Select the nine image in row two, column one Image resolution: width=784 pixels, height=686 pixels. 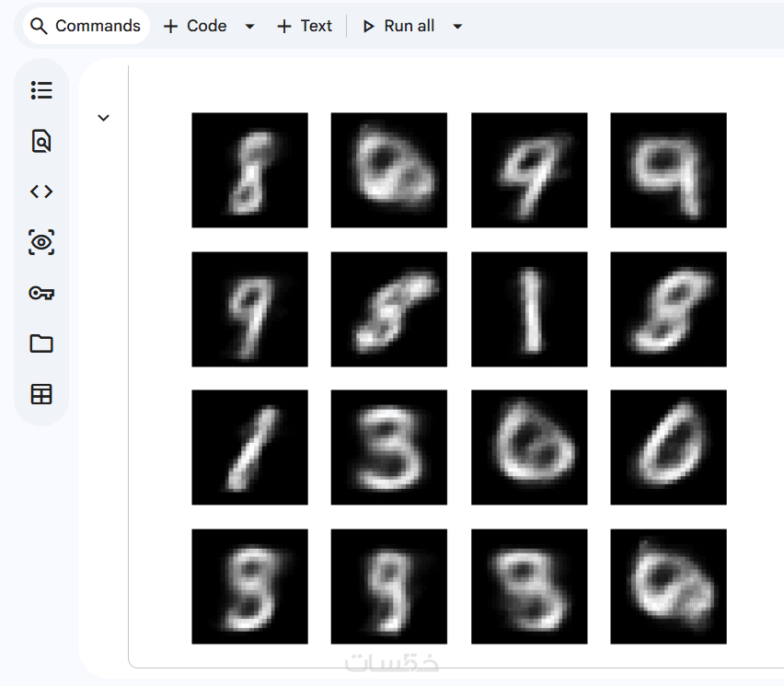point(250,309)
